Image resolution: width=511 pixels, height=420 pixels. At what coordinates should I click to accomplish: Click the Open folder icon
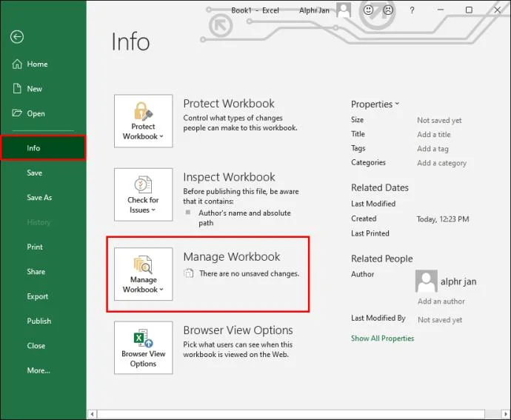17,113
